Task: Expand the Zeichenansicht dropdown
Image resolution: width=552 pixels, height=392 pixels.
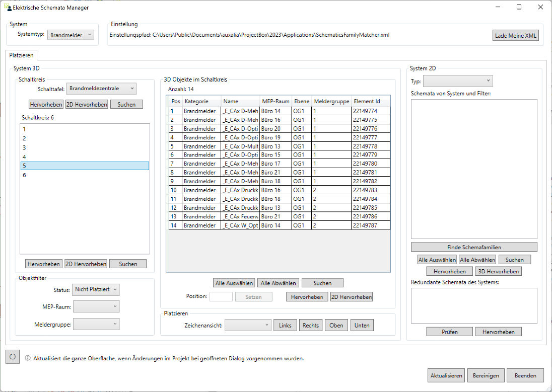Action: coord(248,325)
